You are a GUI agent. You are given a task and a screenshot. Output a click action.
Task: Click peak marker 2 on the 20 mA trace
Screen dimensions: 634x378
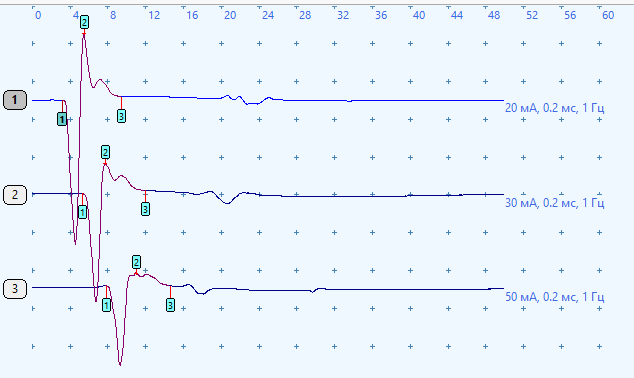[x=84, y=22]
